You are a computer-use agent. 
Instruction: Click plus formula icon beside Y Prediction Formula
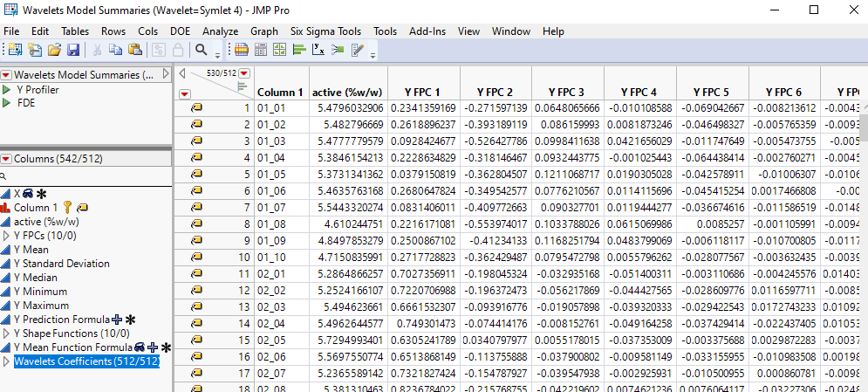(117, 320)
